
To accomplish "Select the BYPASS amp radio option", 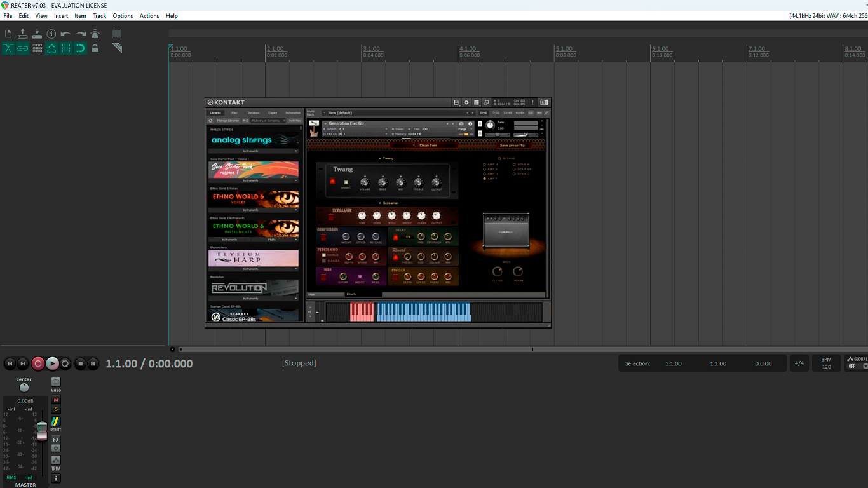I will [500, 158].
